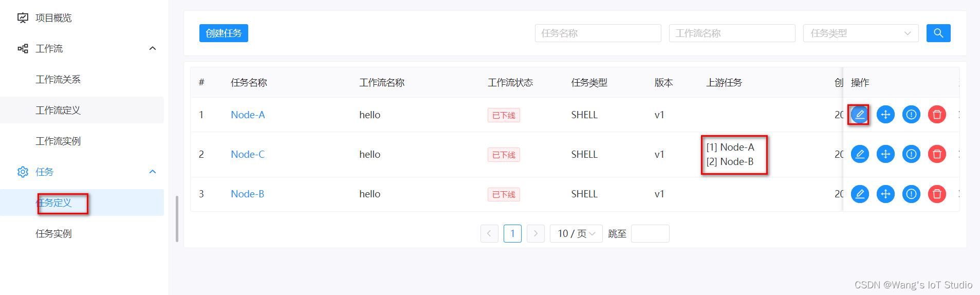This screenshot has width=980, height=295.
Task: Click the 创建任务 button
Action: pyautogui.click(x=224, y=33)
